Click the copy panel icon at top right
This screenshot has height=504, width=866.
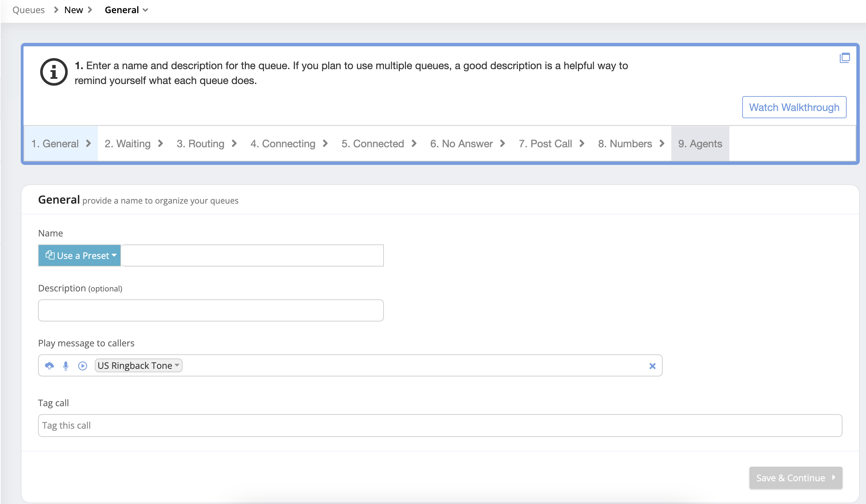[845, 58]
